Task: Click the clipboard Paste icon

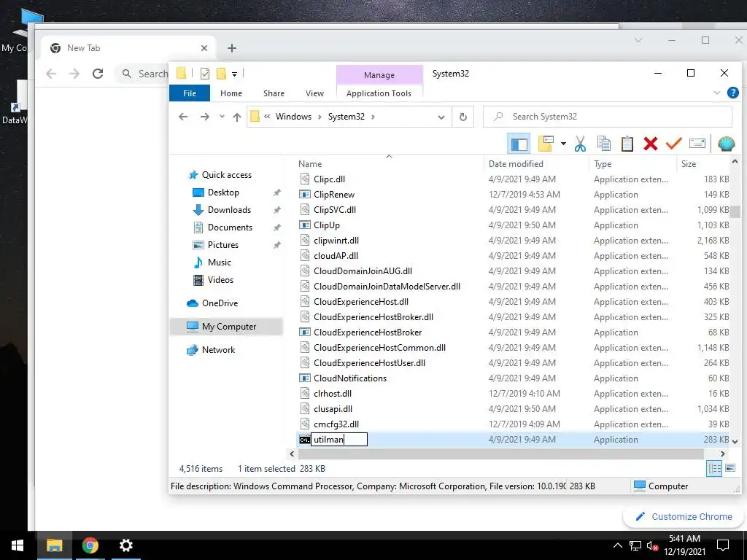Action: (627, 144)
